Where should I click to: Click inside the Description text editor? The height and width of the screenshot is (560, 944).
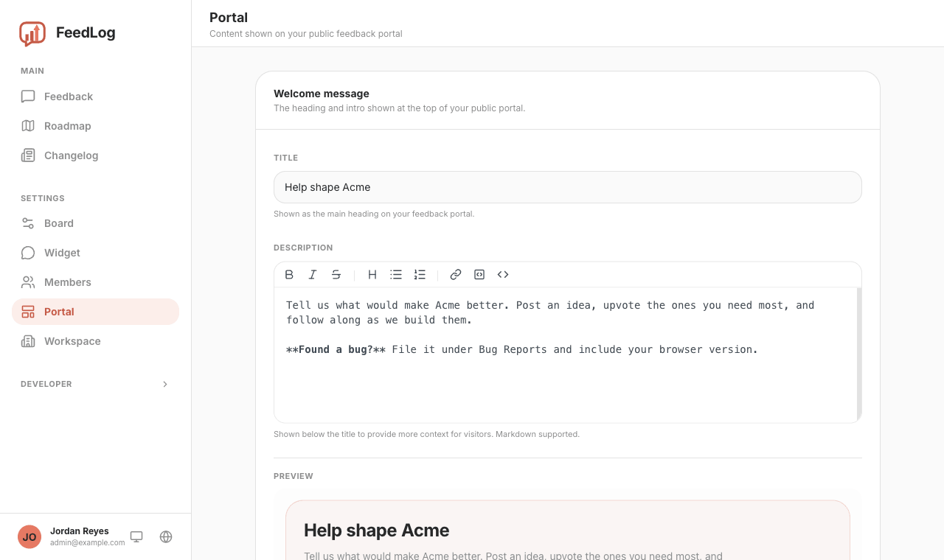click(565, 355)
